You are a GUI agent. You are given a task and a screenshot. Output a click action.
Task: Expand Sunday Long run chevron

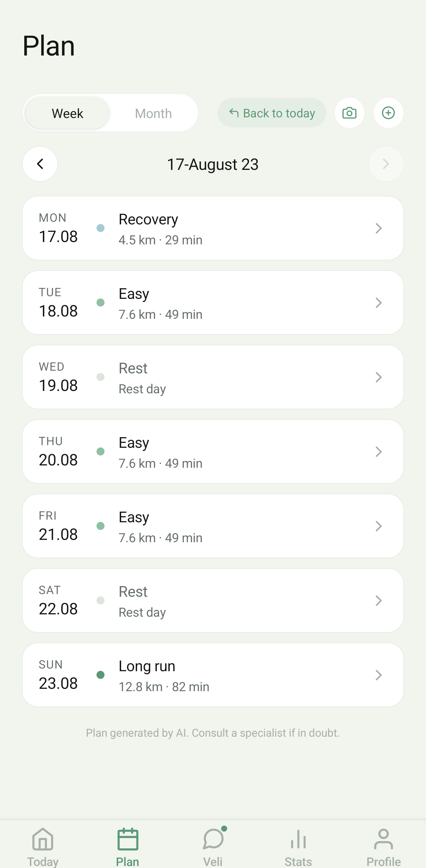(x=378, y=675)
